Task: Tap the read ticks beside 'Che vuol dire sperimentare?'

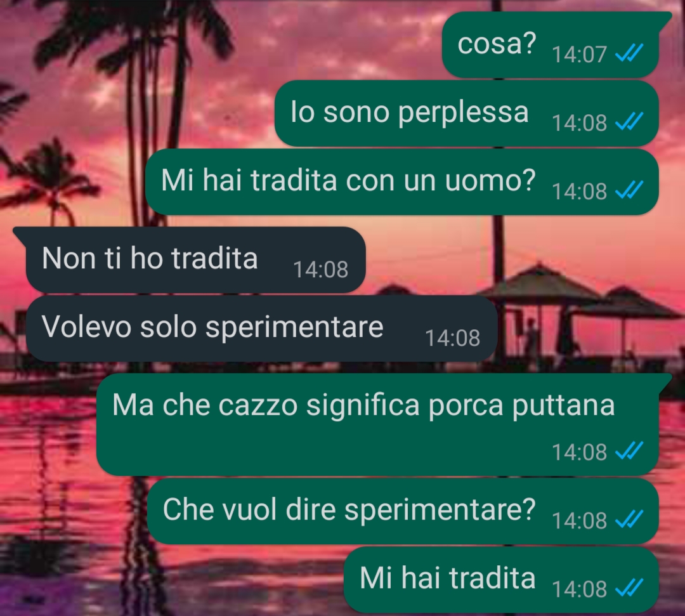Action: point(629,520)
